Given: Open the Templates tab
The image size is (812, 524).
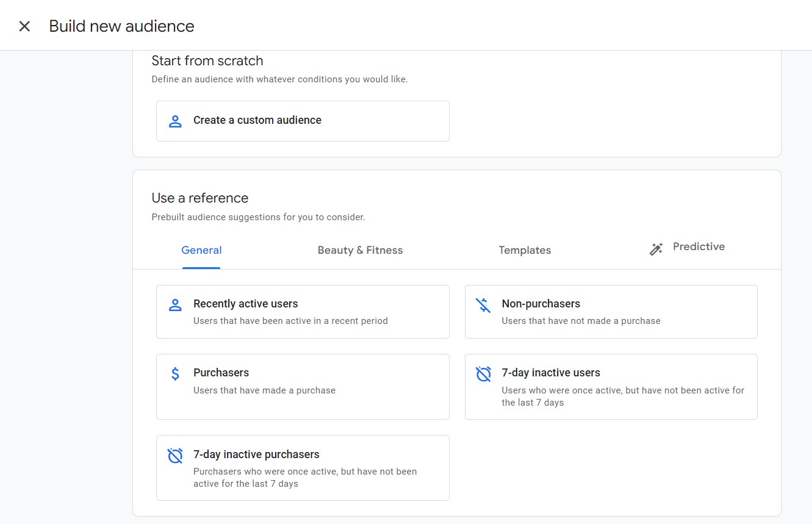Looking at the screenshot, I should coord(525,250).
